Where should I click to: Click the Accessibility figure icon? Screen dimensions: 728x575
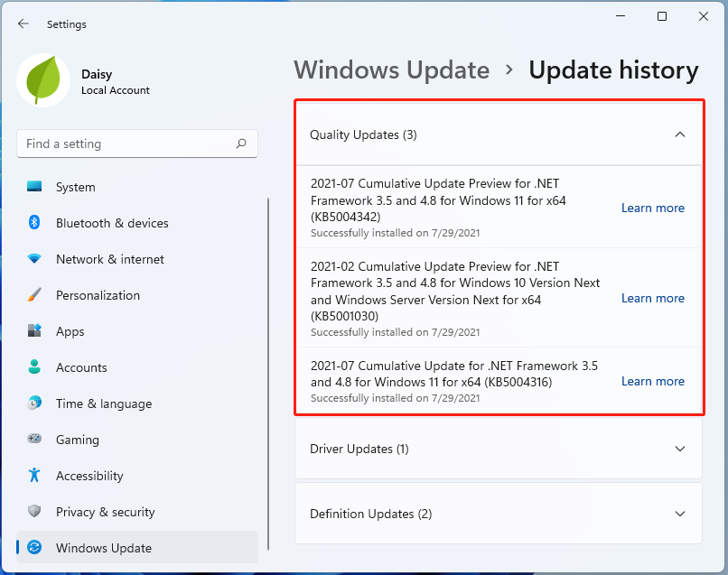coord(34,475)
